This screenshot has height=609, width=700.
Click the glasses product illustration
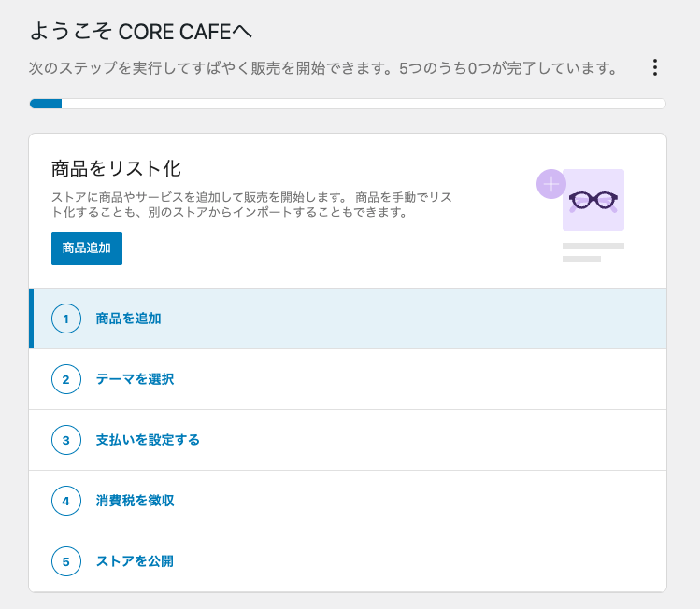593,200
